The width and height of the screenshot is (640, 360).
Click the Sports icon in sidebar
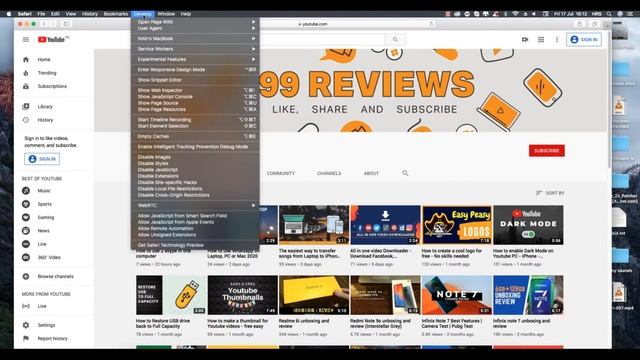coord(26,204)
